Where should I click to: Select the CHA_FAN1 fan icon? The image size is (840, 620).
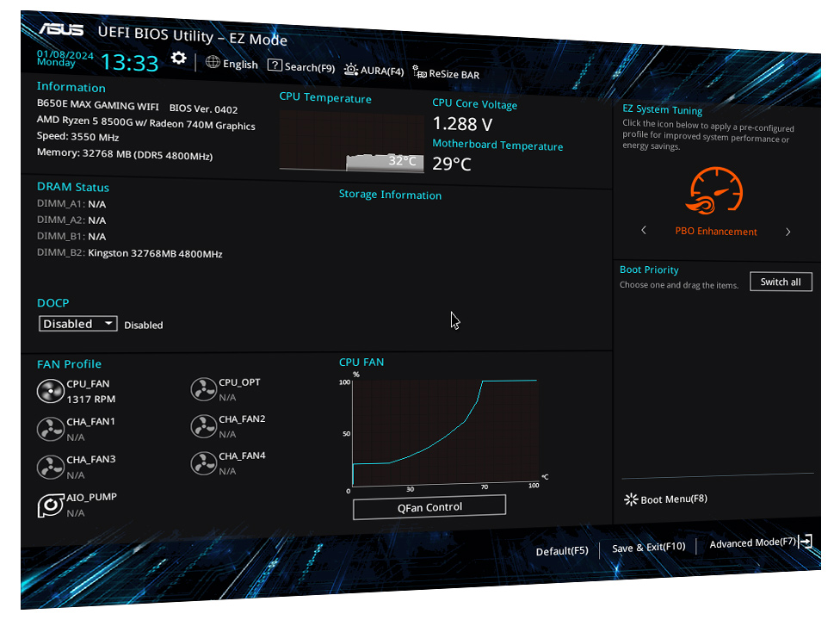pos(51,429)
